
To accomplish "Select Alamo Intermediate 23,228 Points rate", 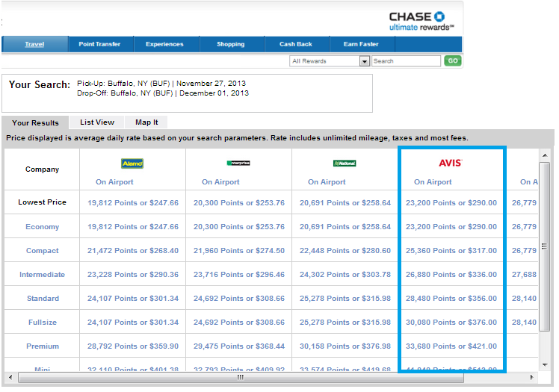I will click(133, 275).
